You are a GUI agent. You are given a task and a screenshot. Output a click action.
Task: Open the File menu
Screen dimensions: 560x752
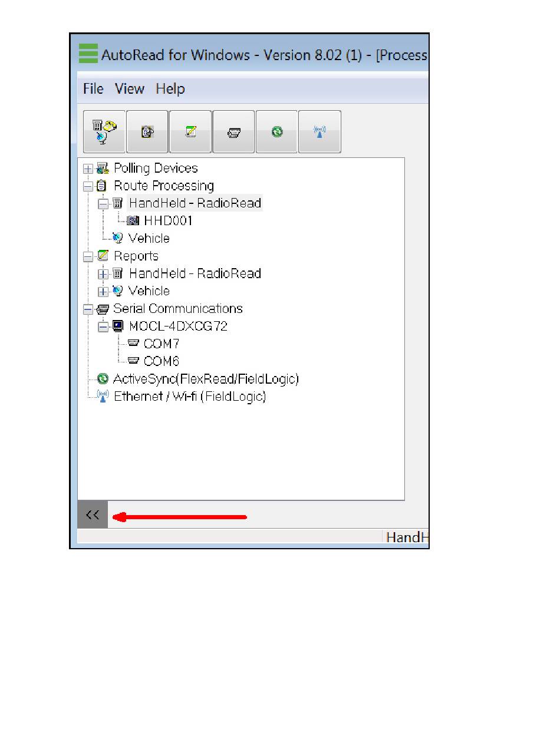click(x=93, y=89)
